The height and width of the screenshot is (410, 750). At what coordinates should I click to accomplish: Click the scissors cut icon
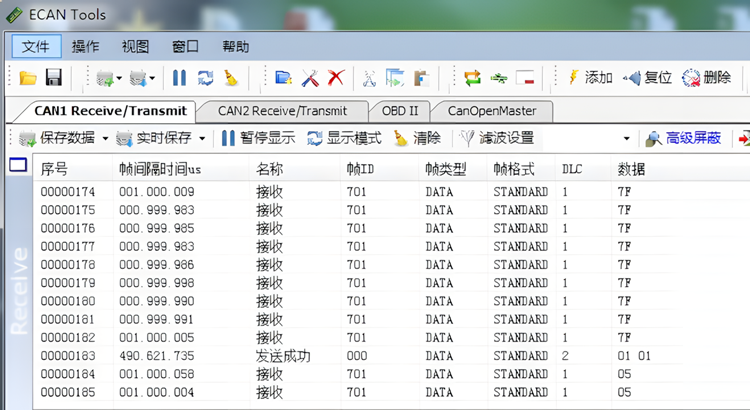click(369, 77)
